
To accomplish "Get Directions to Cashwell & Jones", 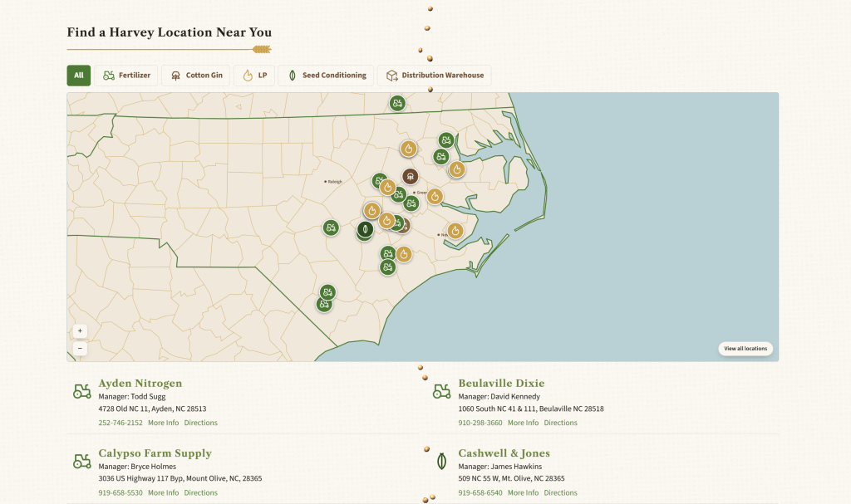I will [x=561, y=492].
